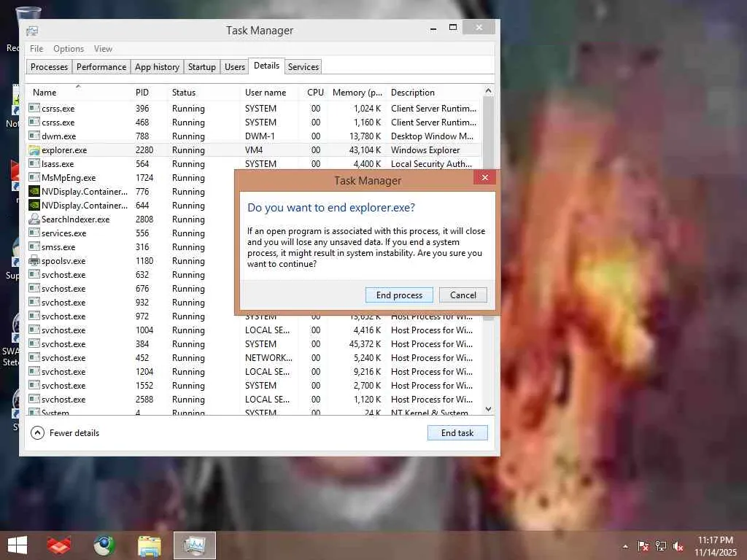Open the clock showing 11:17 PM
The width and height of the screenshot is (747, 560).
coord(716,546)
